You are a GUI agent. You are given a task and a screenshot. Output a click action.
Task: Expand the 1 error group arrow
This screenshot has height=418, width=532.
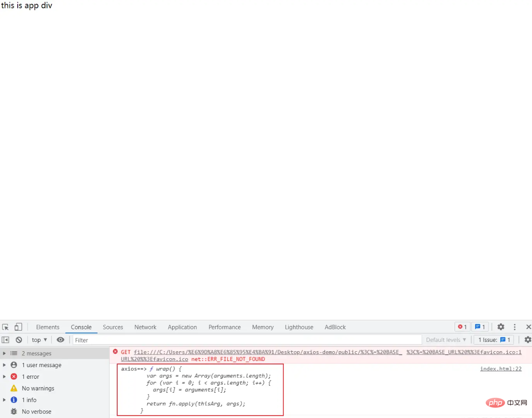coord(4,376)
